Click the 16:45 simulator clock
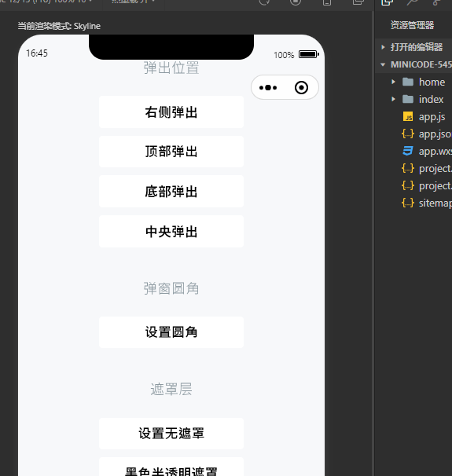The height and width of the screenshot is (476, 452). point(37,53)
